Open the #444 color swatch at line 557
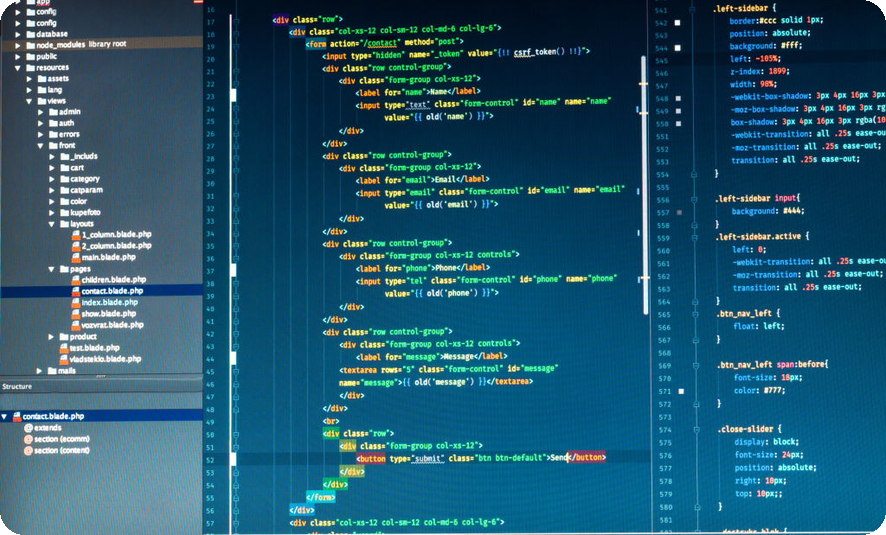The image size is (886, 535). tap(679, 213)
